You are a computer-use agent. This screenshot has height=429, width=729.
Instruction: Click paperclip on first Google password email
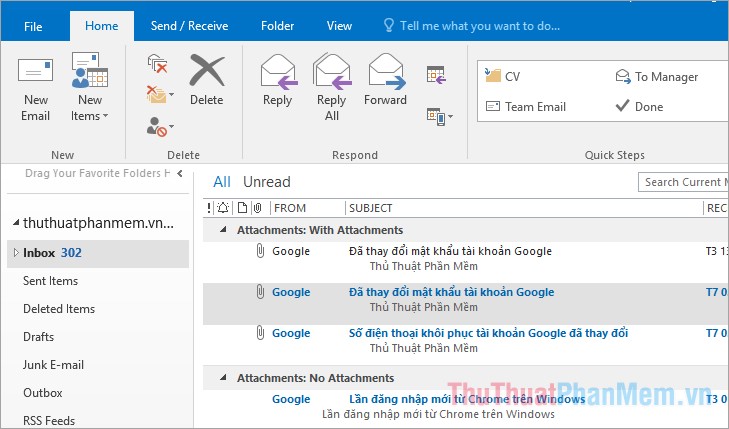260,251
